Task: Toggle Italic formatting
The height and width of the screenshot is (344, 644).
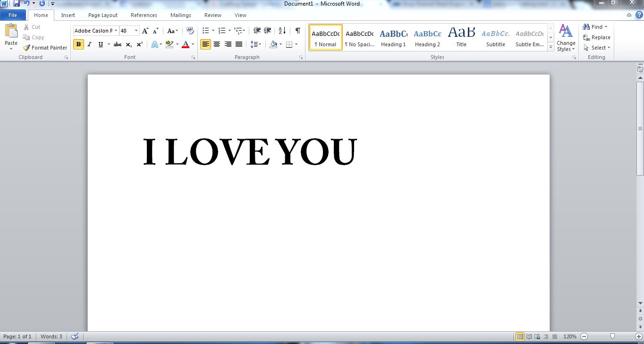Action: pos(89,44)
